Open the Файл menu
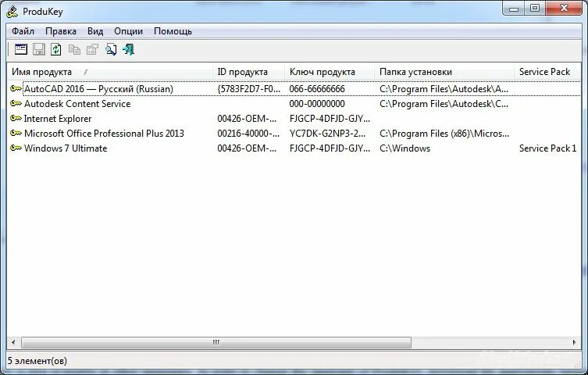 tap(23, 31)
